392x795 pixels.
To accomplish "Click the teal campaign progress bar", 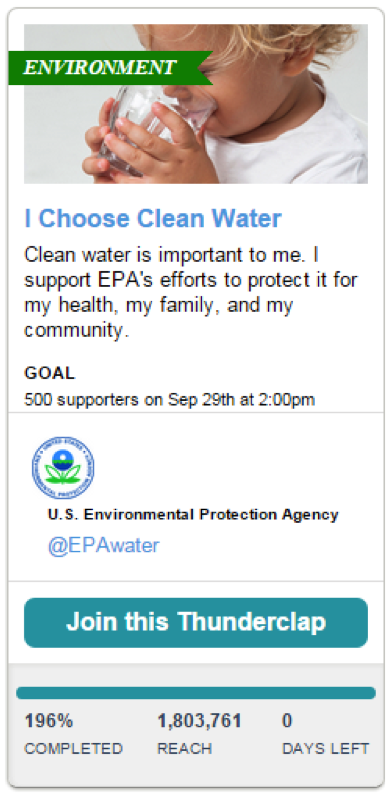I will (196, 693).
